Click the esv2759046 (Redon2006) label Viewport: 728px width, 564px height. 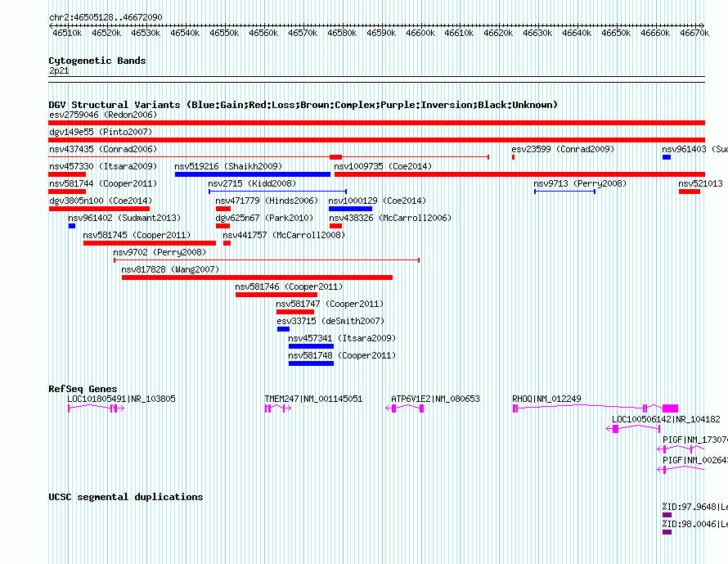point(103,115)
